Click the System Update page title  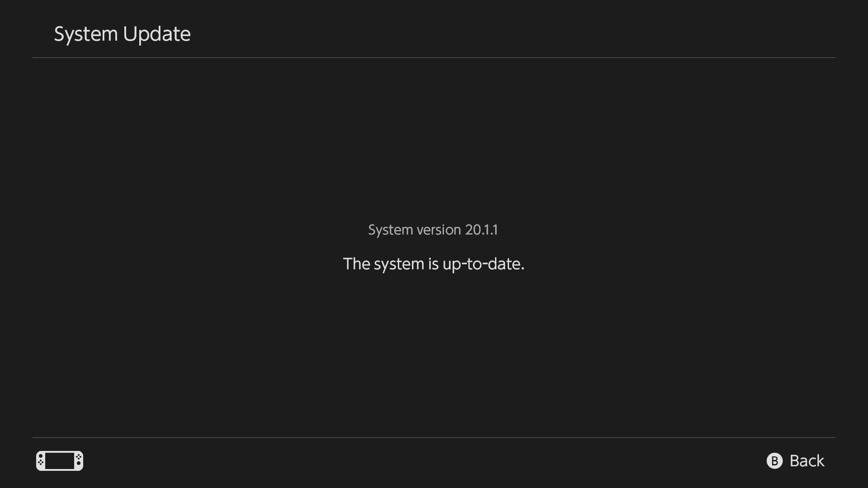pos(122,34)
